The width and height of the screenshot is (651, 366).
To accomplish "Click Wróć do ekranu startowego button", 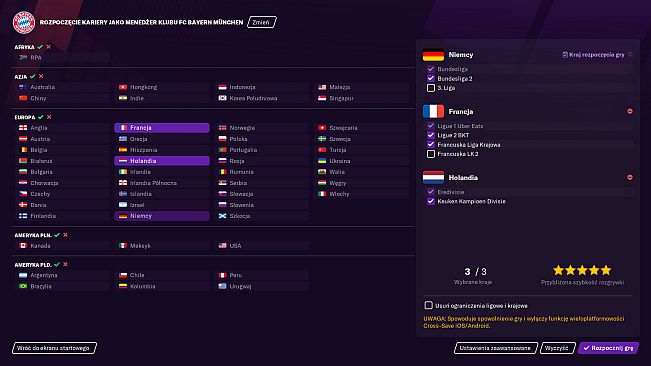I will (x=54, y=348).
